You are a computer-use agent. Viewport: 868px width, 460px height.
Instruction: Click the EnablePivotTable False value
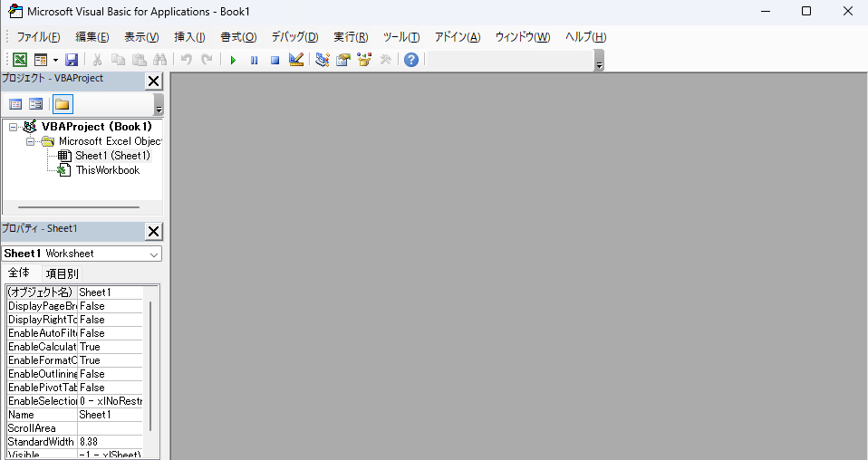pos(111,388)
